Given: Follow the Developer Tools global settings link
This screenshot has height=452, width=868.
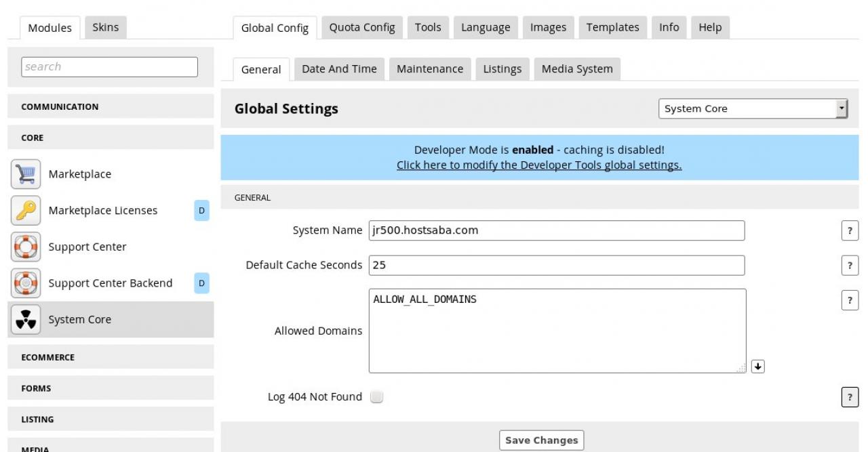Looking at the screenshot, I should click(539, 165).
